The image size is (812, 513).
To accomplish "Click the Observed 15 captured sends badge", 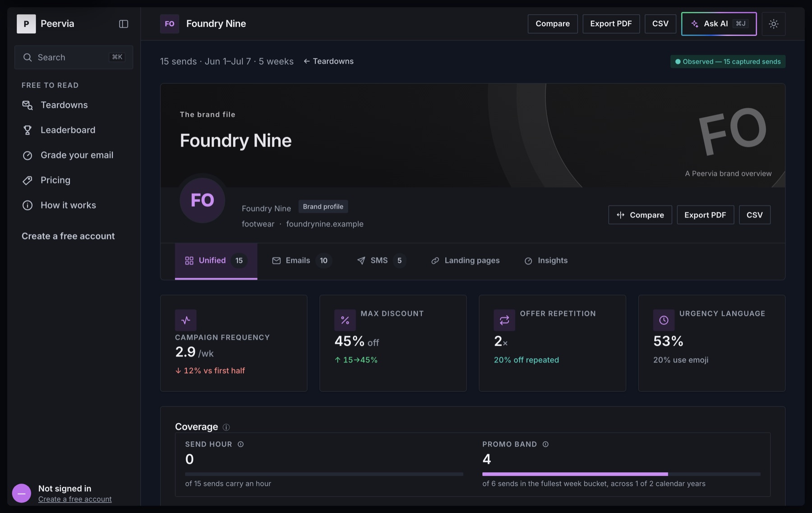I will [728, 62].
